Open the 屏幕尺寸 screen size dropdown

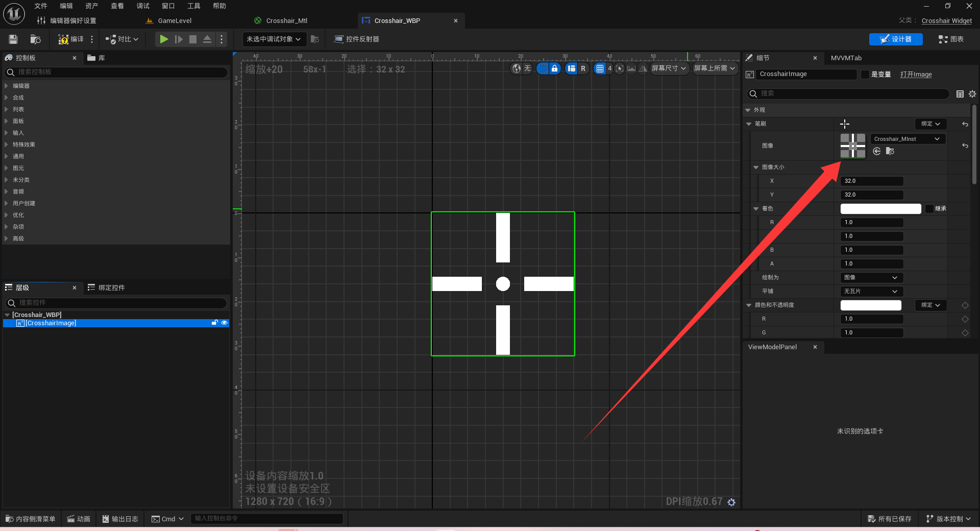(x=669, y=68)
